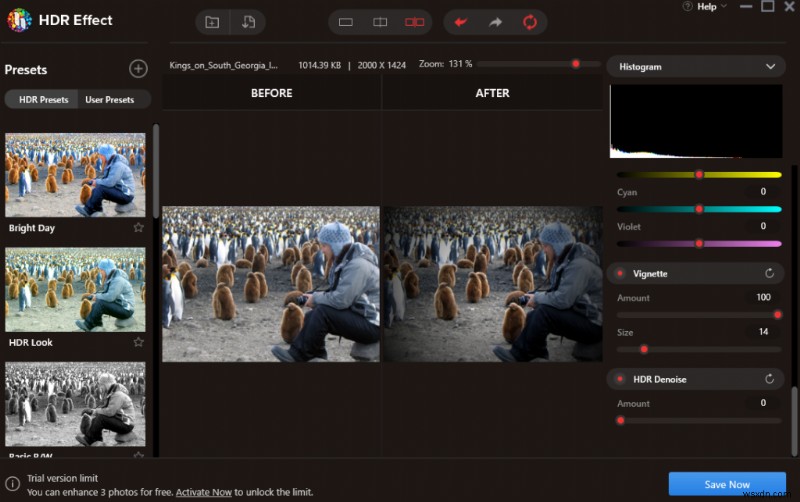Apply the HDR Look preset thumbnail
This screenshot has height=502, width=800.
(75, 290)
